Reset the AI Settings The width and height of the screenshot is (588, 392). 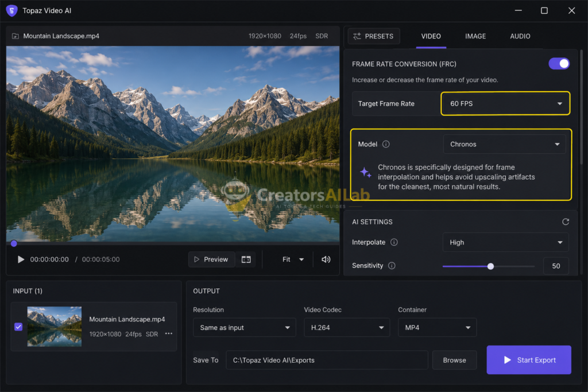(x=566, y=222)
